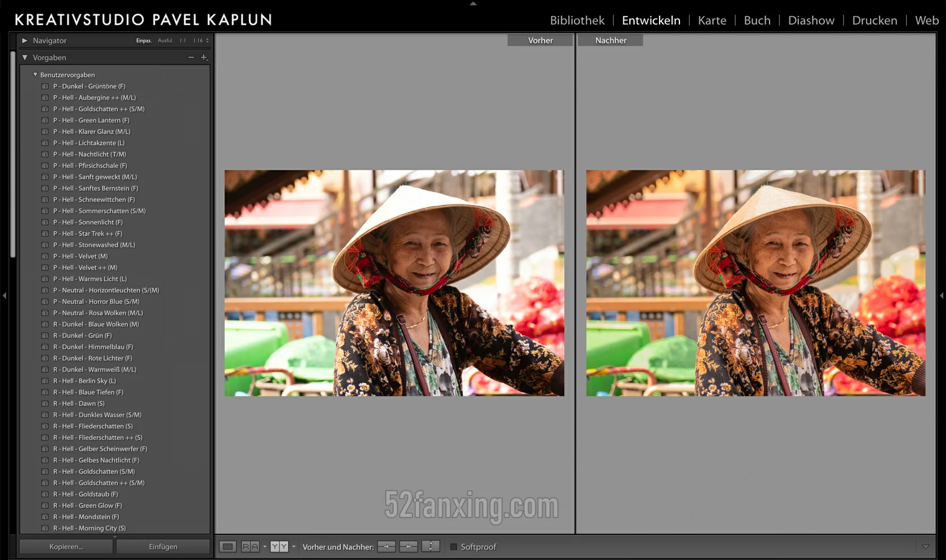The height and width of the screenshot is (560, 946).
Task: Expand the Navigator panel
Action: click(x=24, y=41)
